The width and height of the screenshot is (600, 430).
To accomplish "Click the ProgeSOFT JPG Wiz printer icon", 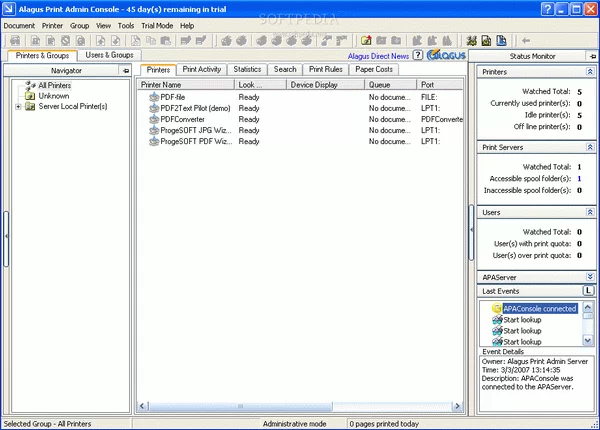I will 154,130.
